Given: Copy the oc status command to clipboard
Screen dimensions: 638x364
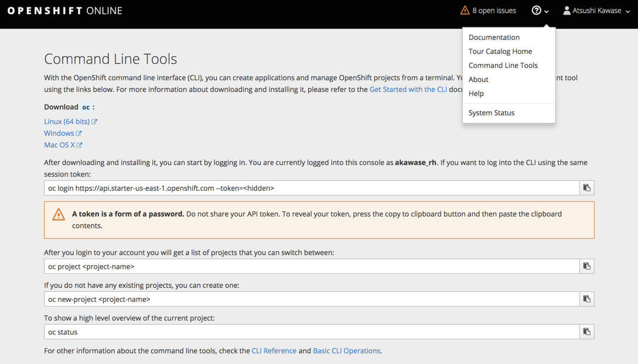Looking at the screenshot, I should tap(586, 331).
